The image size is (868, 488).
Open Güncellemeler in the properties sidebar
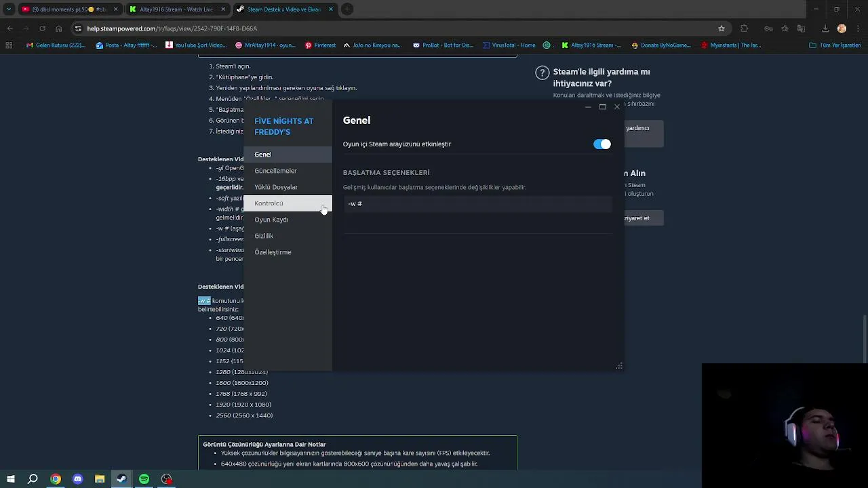click(288, 171)
